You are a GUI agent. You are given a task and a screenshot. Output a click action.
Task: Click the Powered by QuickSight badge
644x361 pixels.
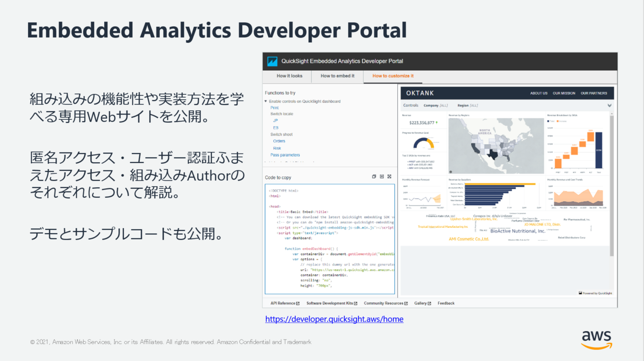click(x=595, y=293)
